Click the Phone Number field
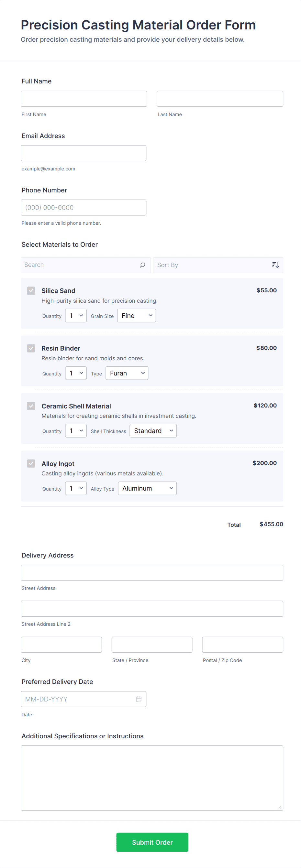 [84, 207]
